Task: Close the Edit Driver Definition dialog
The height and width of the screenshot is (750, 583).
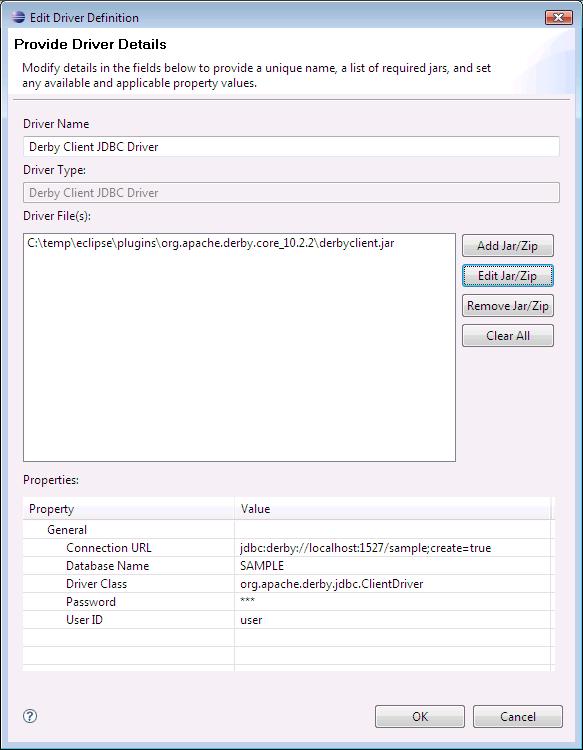Action: coord(558,18)
